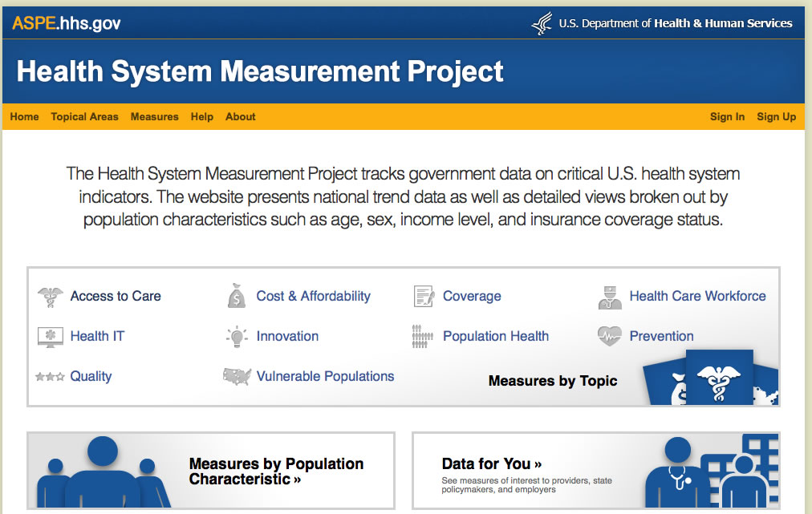812x514 pixels.
Task: Click the Population Health people icon
Action: point(422,337)
